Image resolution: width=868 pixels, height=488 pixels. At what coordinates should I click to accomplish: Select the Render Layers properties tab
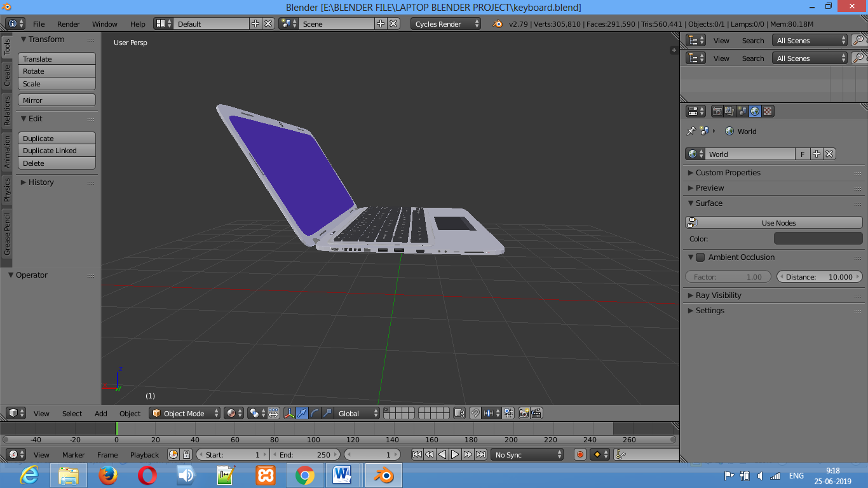[x=729, y=111]
